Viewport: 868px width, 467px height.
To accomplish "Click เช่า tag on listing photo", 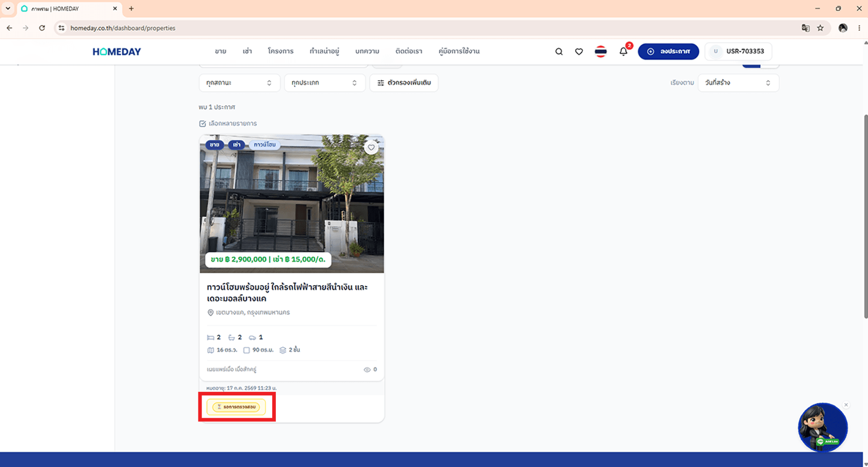I will 236,145.
